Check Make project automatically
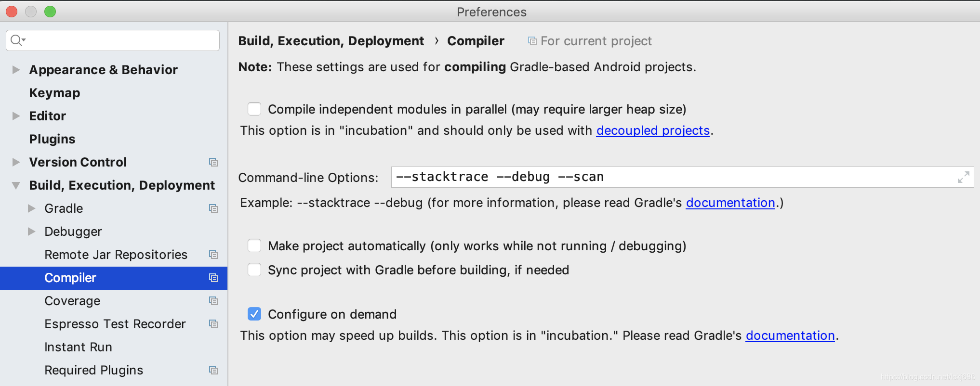The image size is (980, 386). (x=254, y=245)
